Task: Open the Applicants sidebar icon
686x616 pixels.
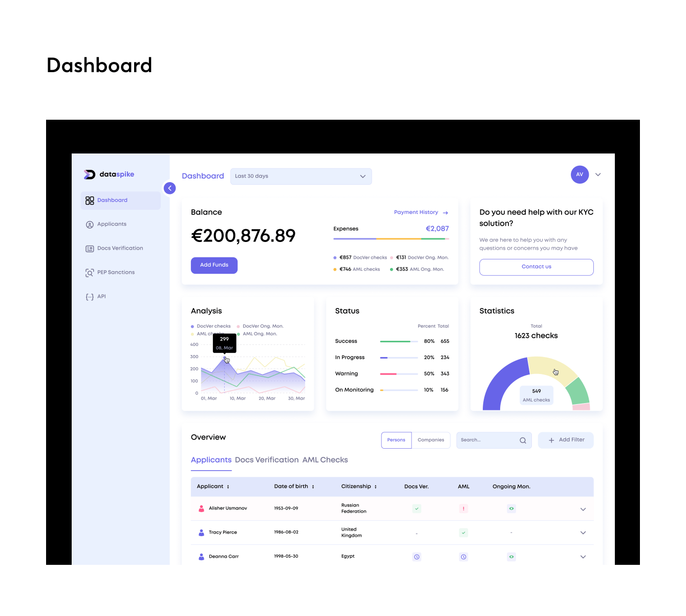Action: pyautogui.click(x=90, y=225)
